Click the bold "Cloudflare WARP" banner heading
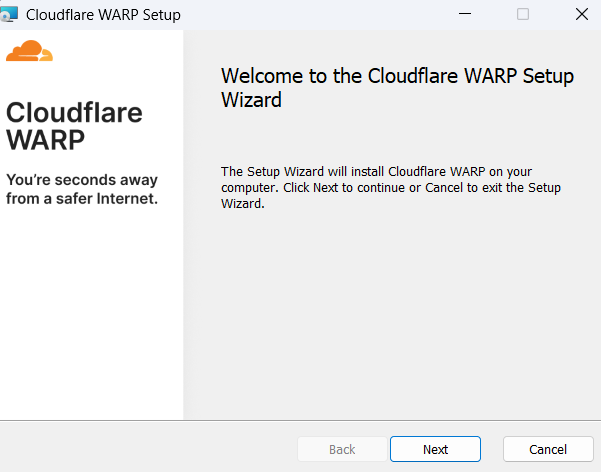 (x=74, y=124)
